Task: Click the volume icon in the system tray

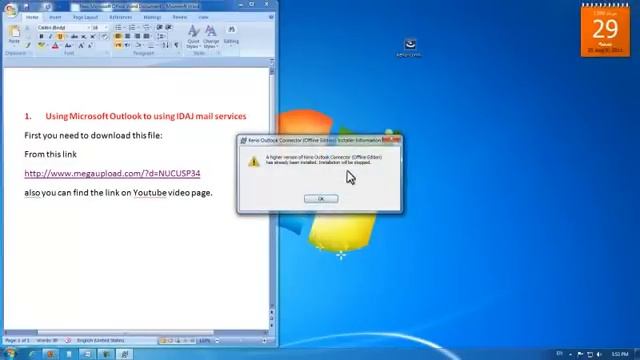Action: coord(600,354)
